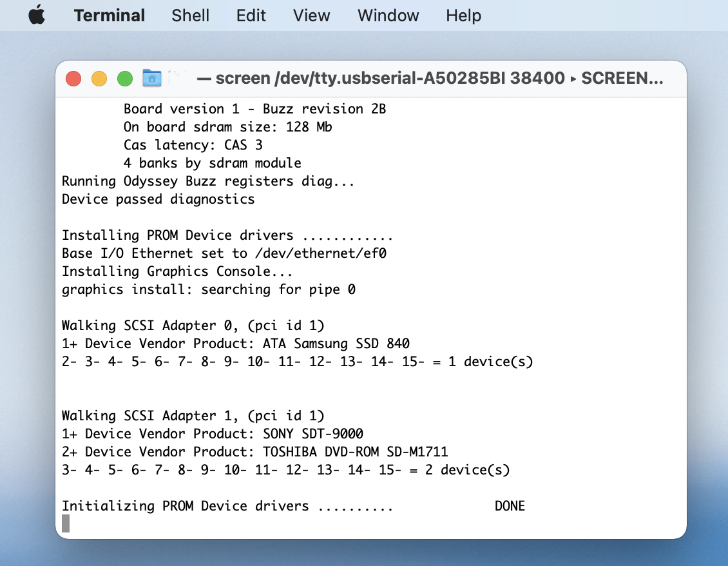This screenshot has width=728, height=566.
Task: Click the 'ATA Samsung SSD 840' device line
Action: [x=235, y=344]
